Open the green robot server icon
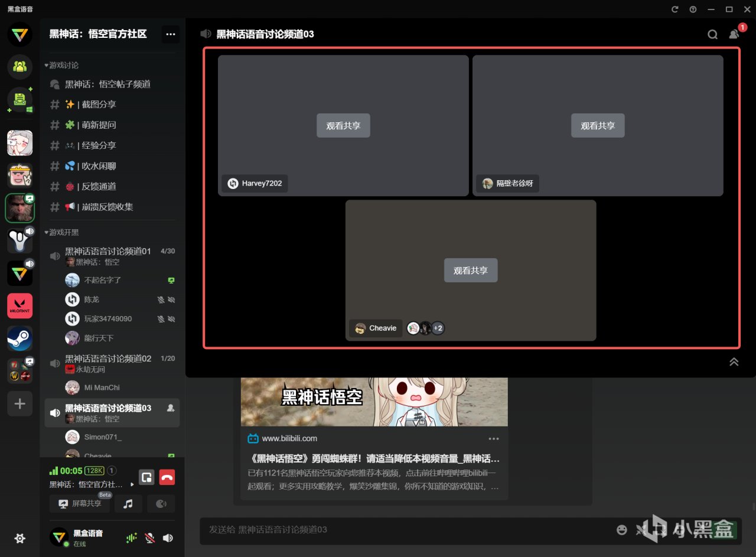The image size is (756, 557). coord(19,99)
